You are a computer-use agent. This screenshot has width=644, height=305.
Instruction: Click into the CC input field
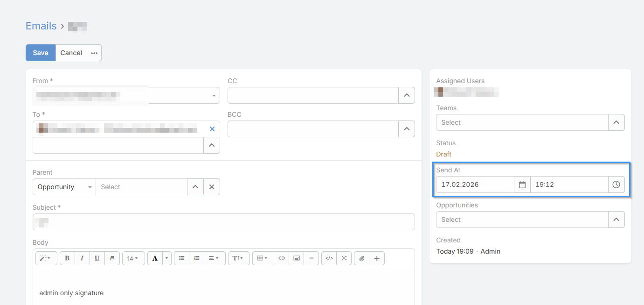click(x=312, y=95)
